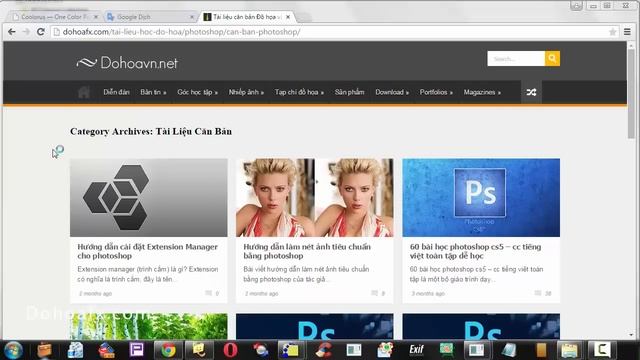
Task: Click the blonde woman photo thumbnail
Action: point(315,198)
